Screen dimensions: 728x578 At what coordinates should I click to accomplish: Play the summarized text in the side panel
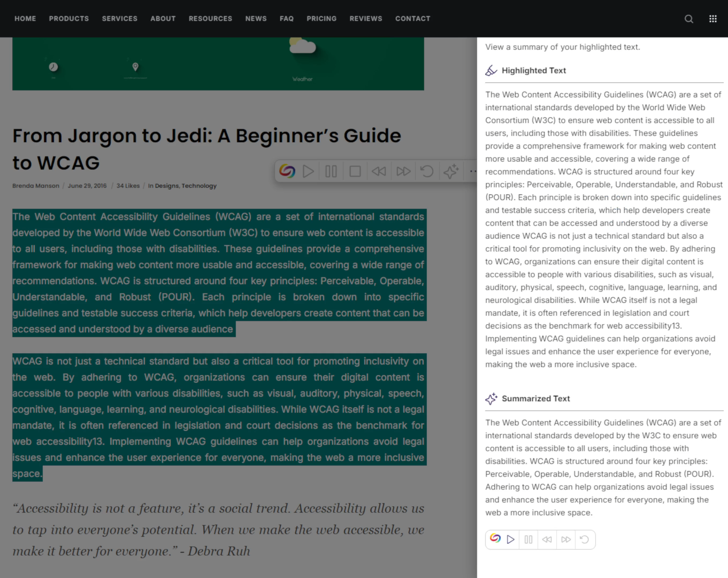click(511, 539)
